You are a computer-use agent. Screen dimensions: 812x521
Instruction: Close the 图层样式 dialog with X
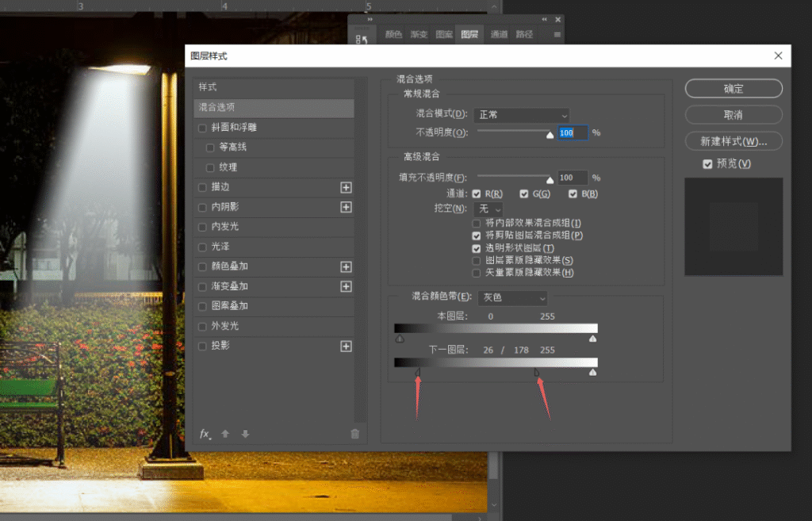[x=778, y=56]
